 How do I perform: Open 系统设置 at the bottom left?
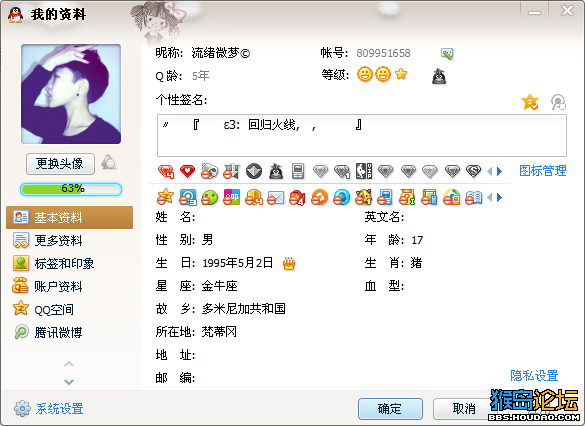point(49,408)
